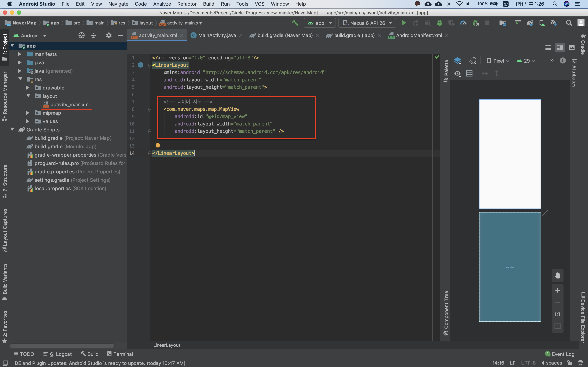The image size is (588, 367).
Task: Click the green Run app button
Action: click(404, 23)
